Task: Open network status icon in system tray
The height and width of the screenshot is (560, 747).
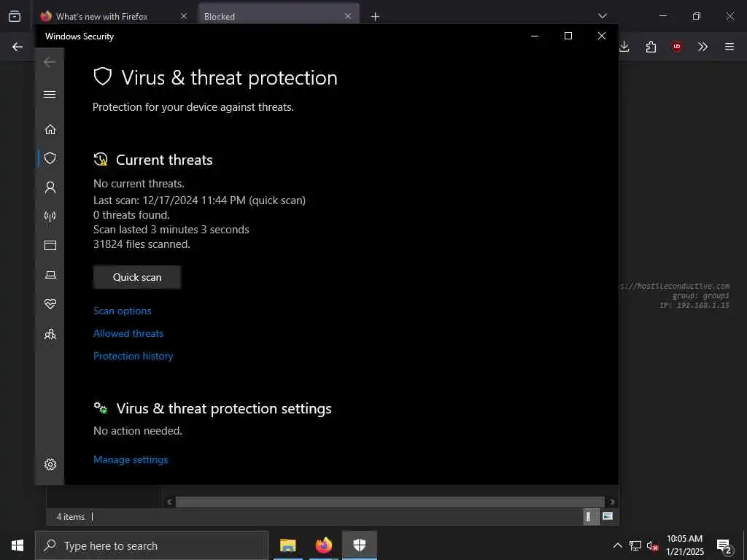Action: [635, 545]
